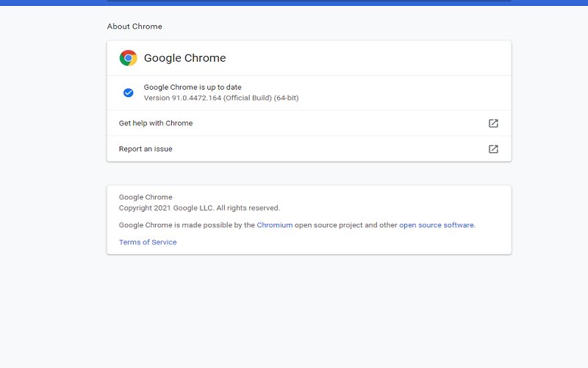Click the Google Chrome title beside the logo
Viewport: 588px width, 368px height.
coord(184,58)
